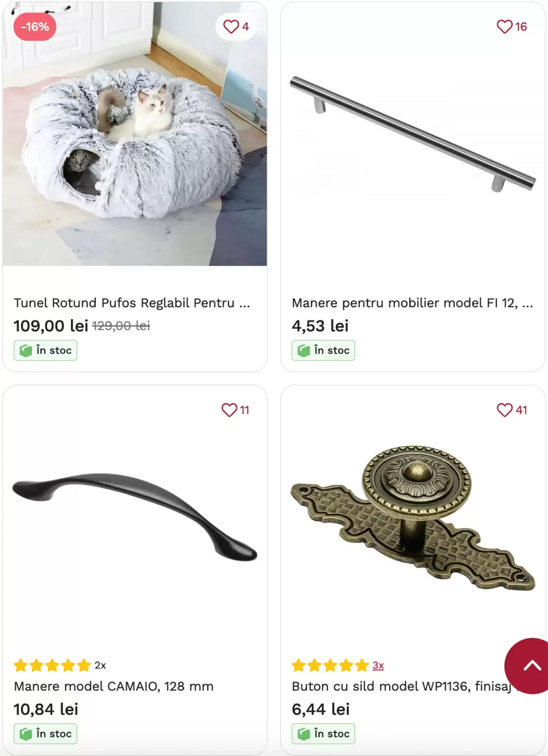This screenshot has height=756, width=548.
Task: Click the stock box icon under the CAMAIO handle
Action: (26, 734)
